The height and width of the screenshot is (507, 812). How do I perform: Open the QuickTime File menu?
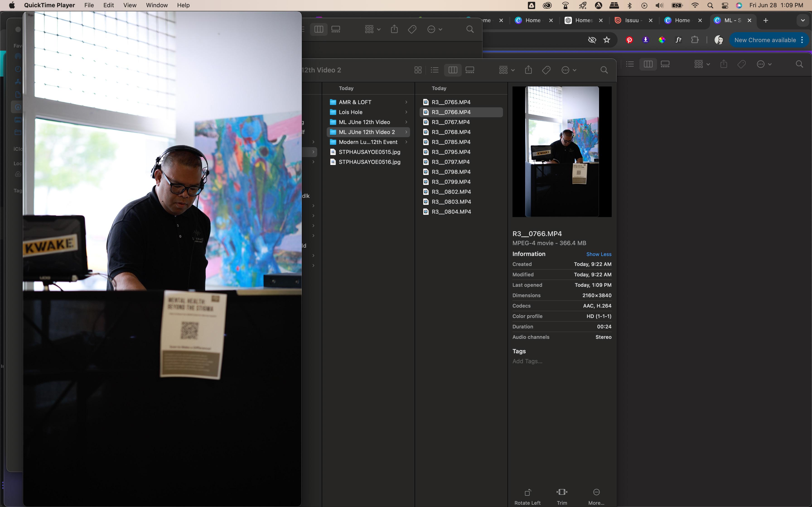tap(89, 5)
